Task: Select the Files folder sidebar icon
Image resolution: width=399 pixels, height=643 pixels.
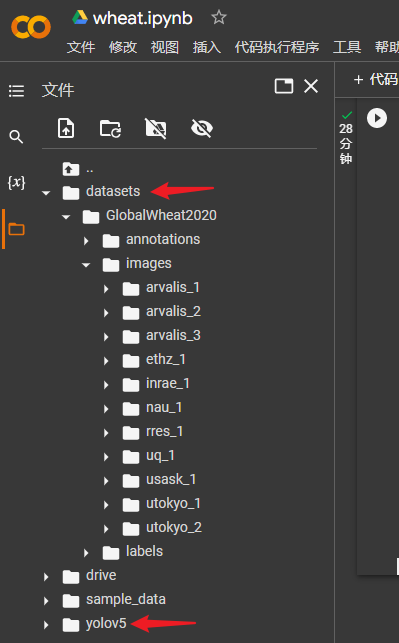Action: pos(17,229)
